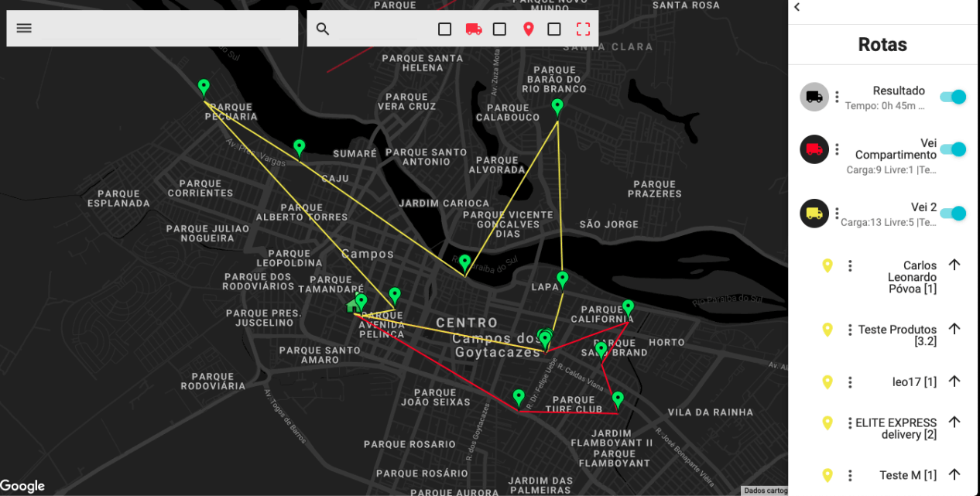Open the three-dot menu for leo17 stop

pos(850,382)
